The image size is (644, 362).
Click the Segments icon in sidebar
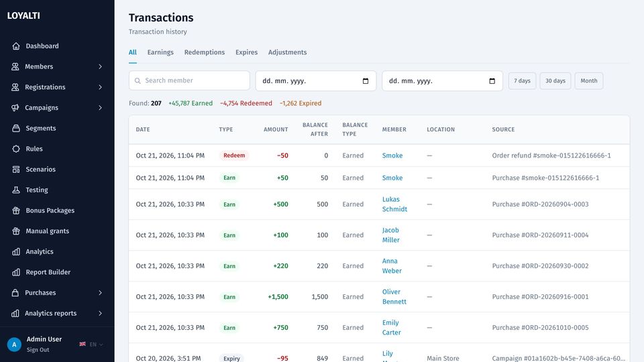tap(16, 128)
